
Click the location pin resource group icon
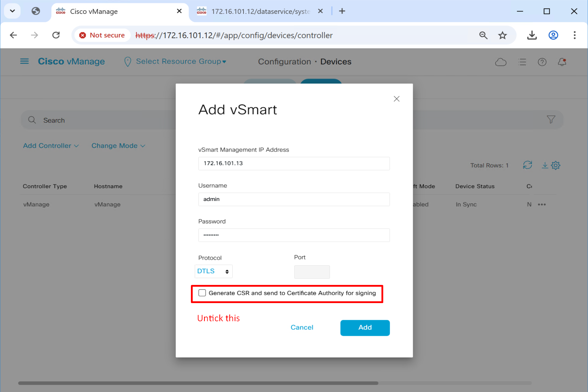tap(128, 62)
